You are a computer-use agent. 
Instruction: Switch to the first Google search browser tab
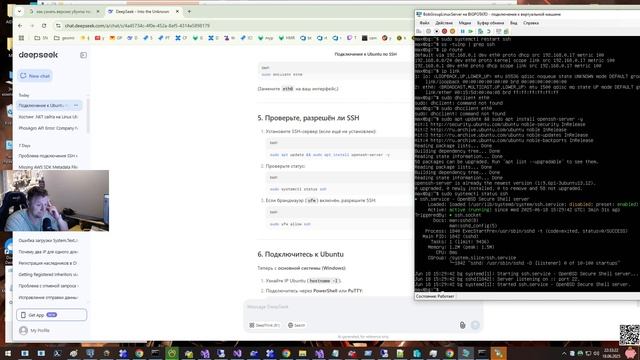64,11
